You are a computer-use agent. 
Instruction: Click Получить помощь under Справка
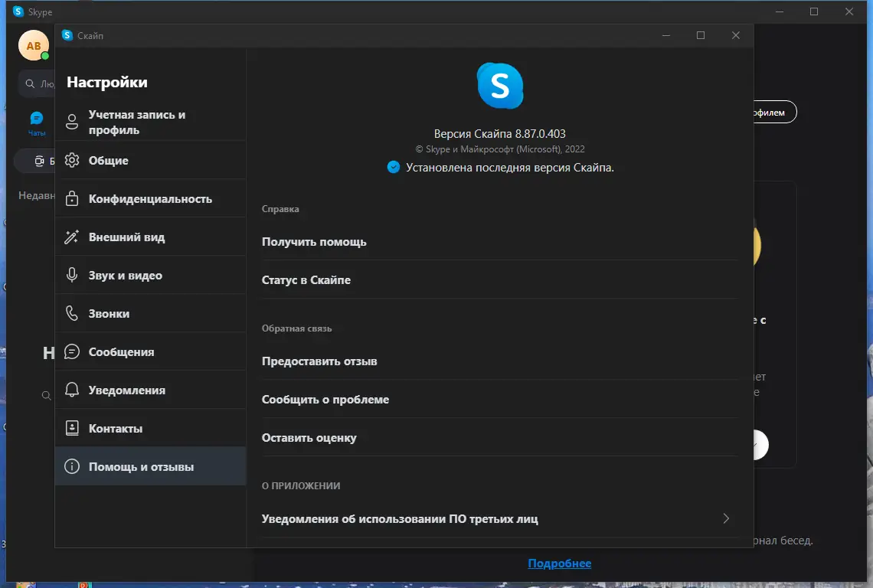coord(314,241)
